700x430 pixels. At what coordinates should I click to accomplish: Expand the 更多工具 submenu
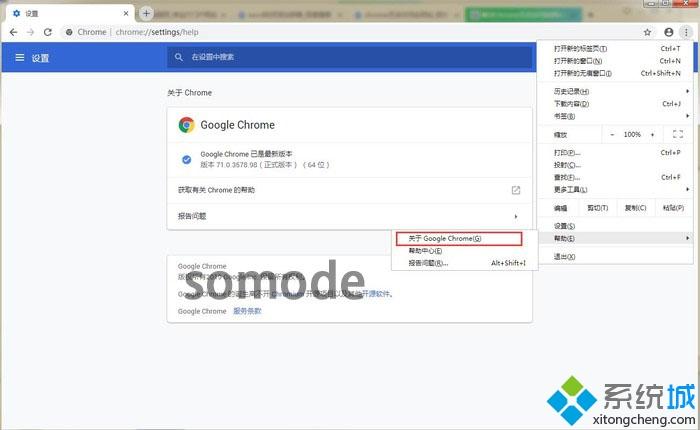click(x=616, y=190)
